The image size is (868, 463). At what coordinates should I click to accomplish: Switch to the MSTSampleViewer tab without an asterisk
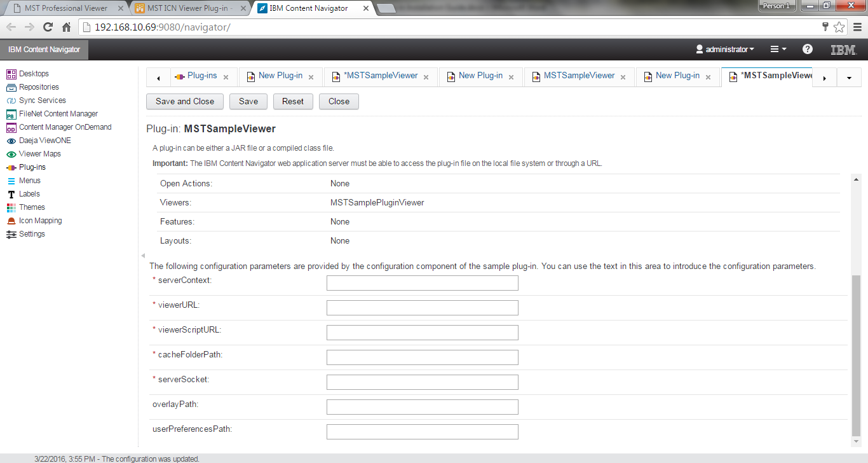[579, 76]
